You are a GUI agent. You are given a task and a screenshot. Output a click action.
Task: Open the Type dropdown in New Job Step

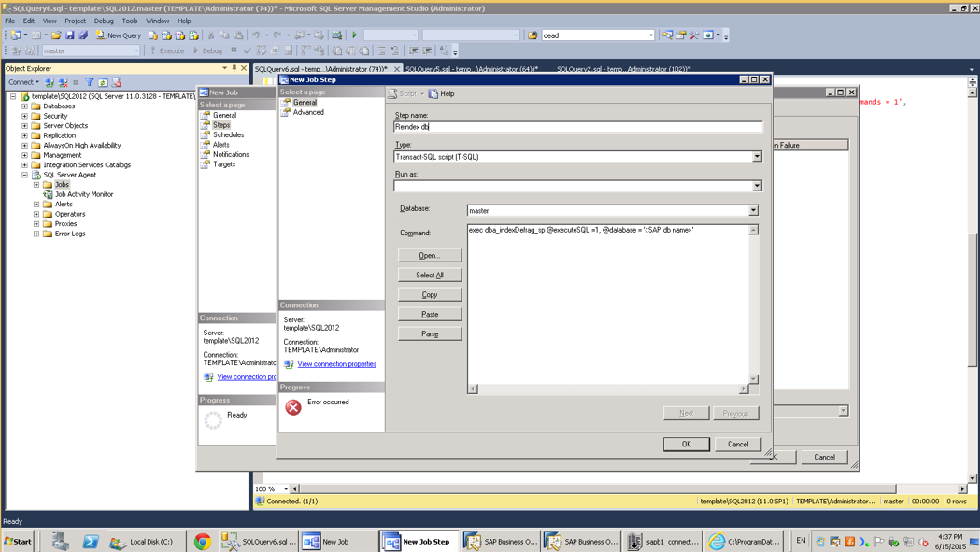(756, 156)
